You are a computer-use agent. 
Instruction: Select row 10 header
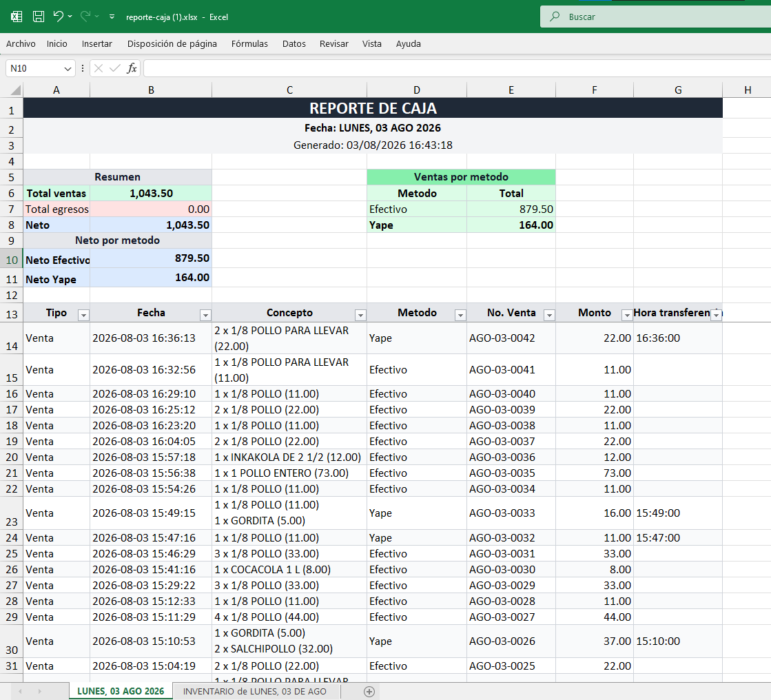click(x=11, y=260)
